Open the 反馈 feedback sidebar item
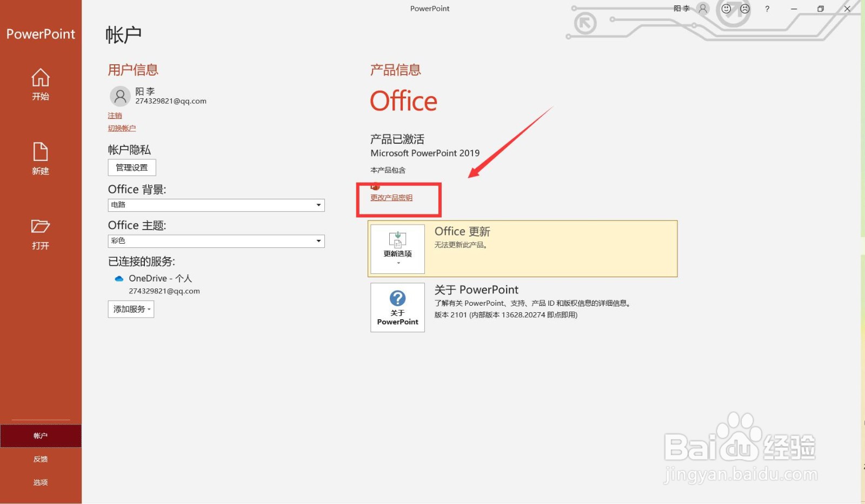This screenshot has height=504, width=865. click(41, 459)
